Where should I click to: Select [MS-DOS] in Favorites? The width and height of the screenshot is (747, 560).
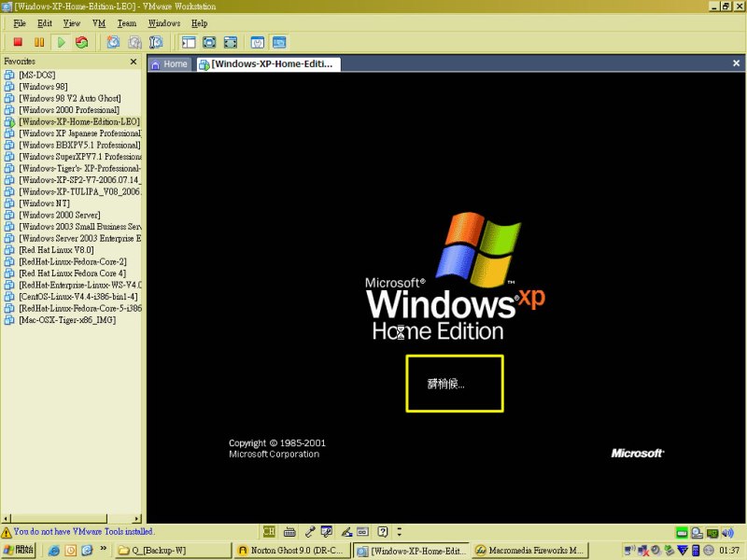coord(37,75)
